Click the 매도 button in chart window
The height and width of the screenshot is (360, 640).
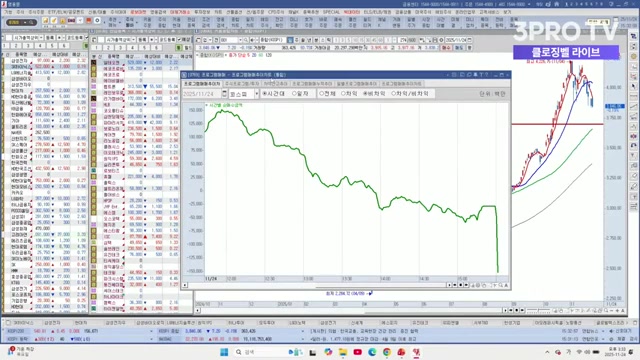point(459,48)
